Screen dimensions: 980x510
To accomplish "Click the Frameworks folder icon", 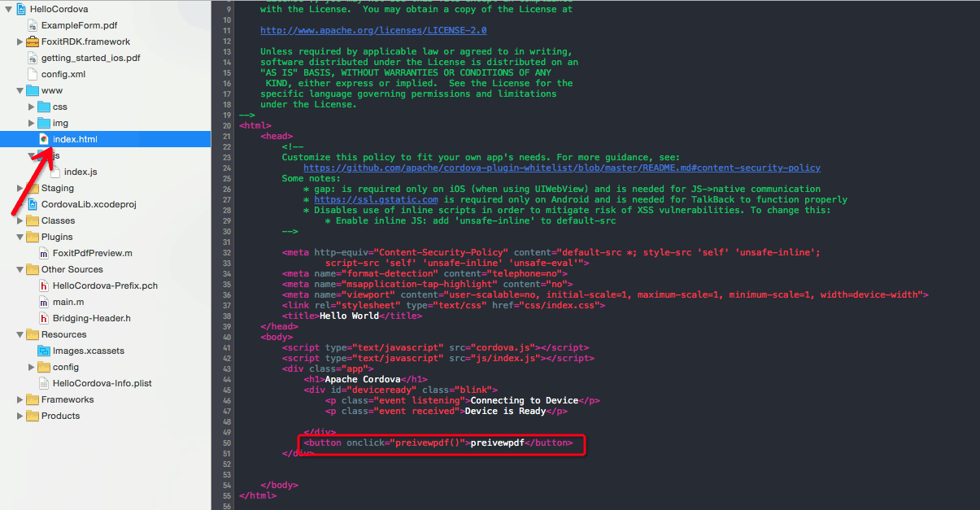I will click(32, 399).
